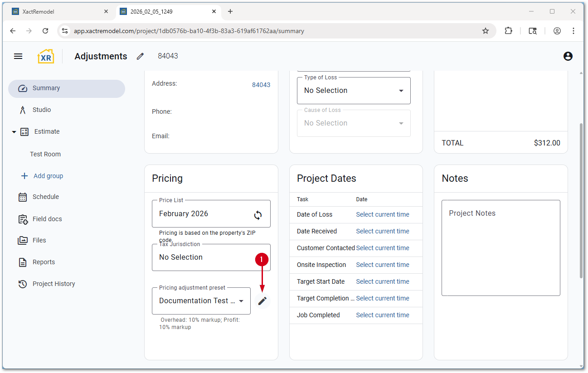This screenshot has height=373, width=588.
Task: Go to Studio in the sidebar
Action: tap(42, 110)
